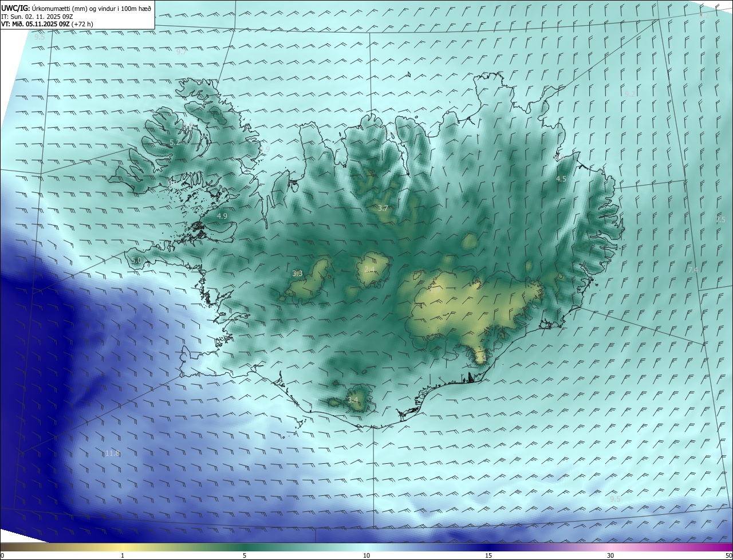This screenshot has width=733, height=560.
Task: Click the 'UWC/IG:' label in the title box
Action: (x=15, y=7)
